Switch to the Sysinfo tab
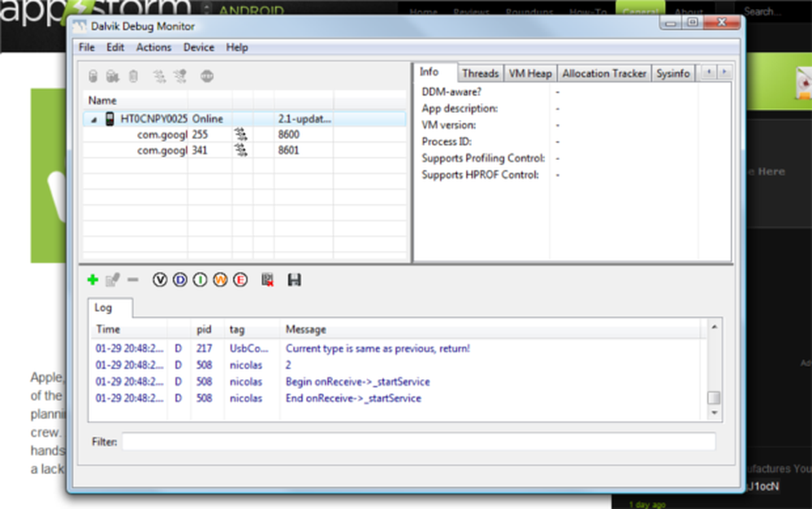Screen dimensions: 812x509 point(672,74)
